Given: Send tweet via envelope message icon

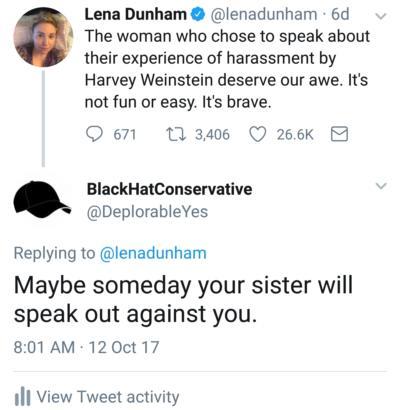Looking at the screenshot, I should pyautogui.click(x=339, y=135).
